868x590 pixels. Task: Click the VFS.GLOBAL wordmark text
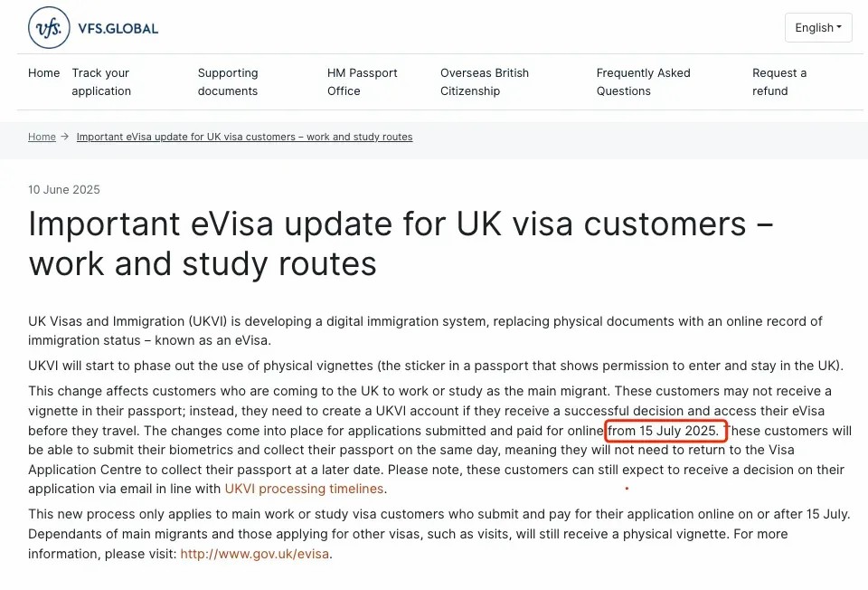118,29
